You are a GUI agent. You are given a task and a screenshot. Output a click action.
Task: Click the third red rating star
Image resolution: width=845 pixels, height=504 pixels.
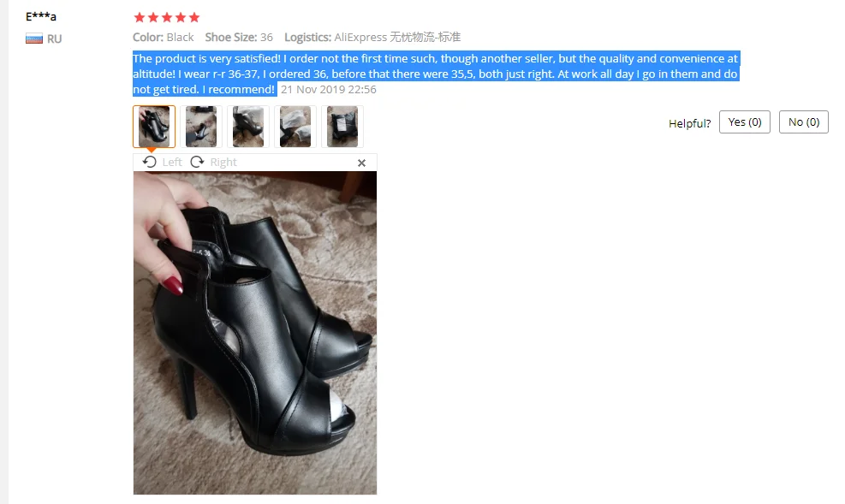coord(167,18)
